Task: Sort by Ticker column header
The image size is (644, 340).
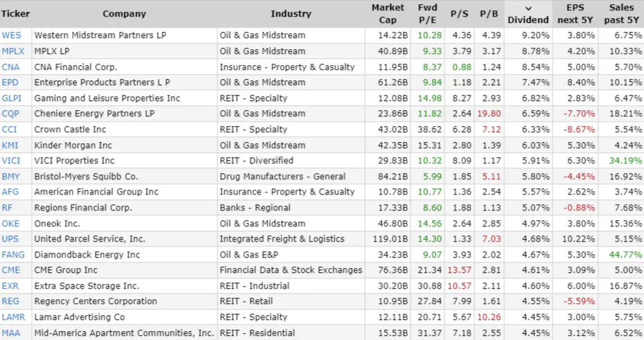Action: pyautogui.click(x=16, y=14)
